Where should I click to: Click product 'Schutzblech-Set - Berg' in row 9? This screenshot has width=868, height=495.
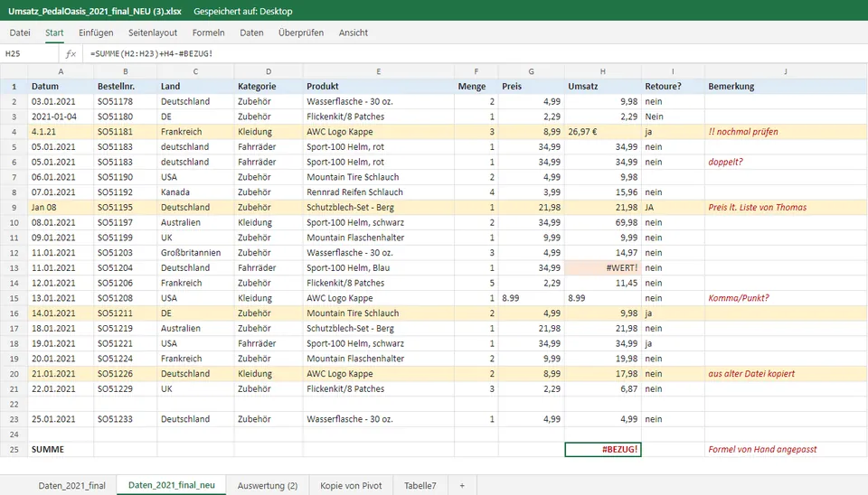point(379,208)
